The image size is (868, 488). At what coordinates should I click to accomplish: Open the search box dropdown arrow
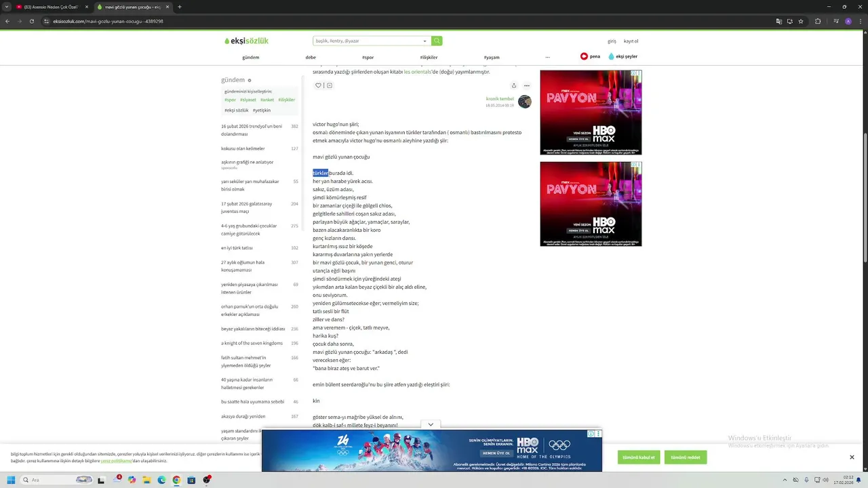(425, 41)
